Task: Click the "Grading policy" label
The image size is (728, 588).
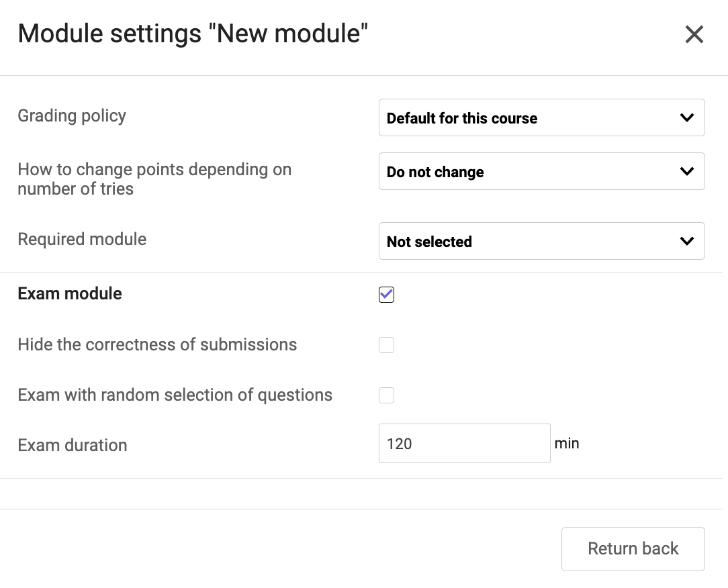Action: coord(72,115)
